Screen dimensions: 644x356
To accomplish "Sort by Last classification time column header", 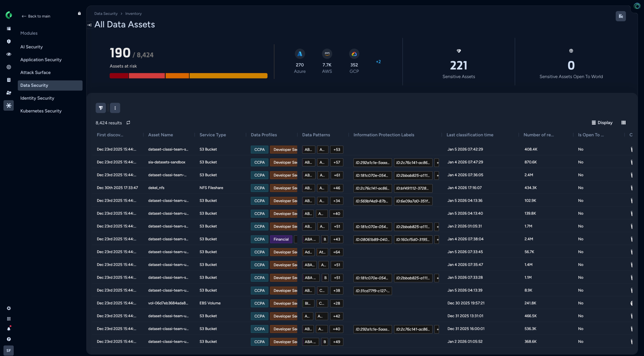I will point(470,135).
